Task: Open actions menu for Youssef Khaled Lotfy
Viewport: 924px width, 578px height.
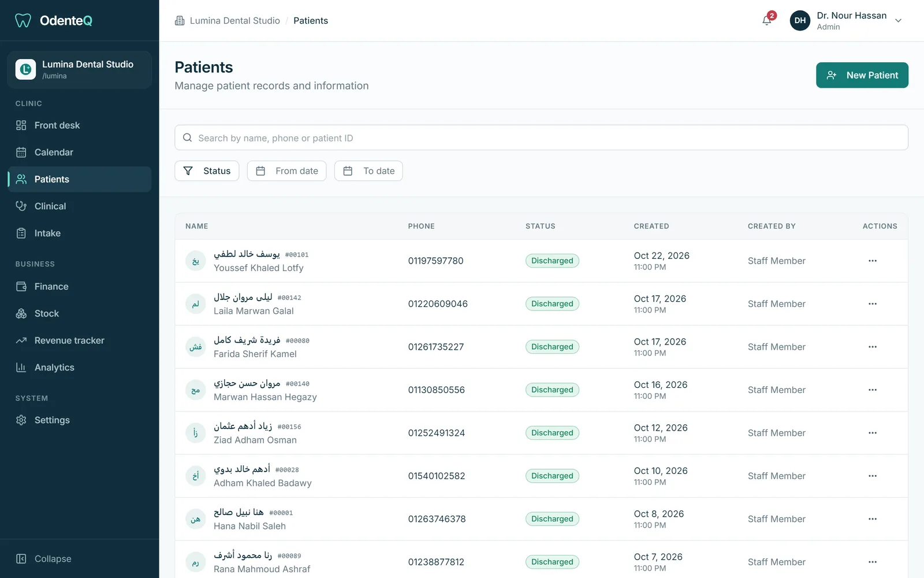Action: click(x=872, y=261)
